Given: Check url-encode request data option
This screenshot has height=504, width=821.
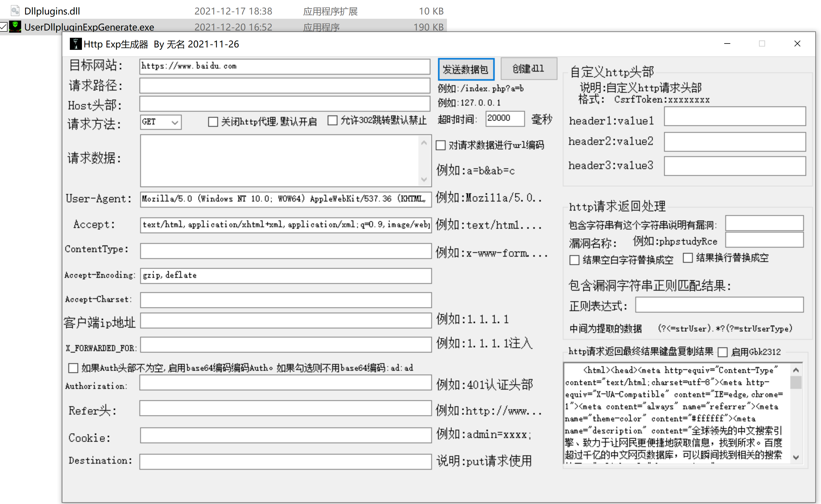Looking at the screenshot, I should tap(440, 145).
